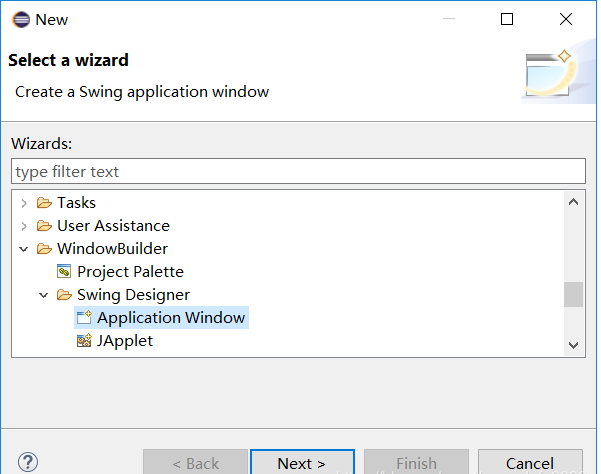Open the help question mark icon

[x=28, y=462]
